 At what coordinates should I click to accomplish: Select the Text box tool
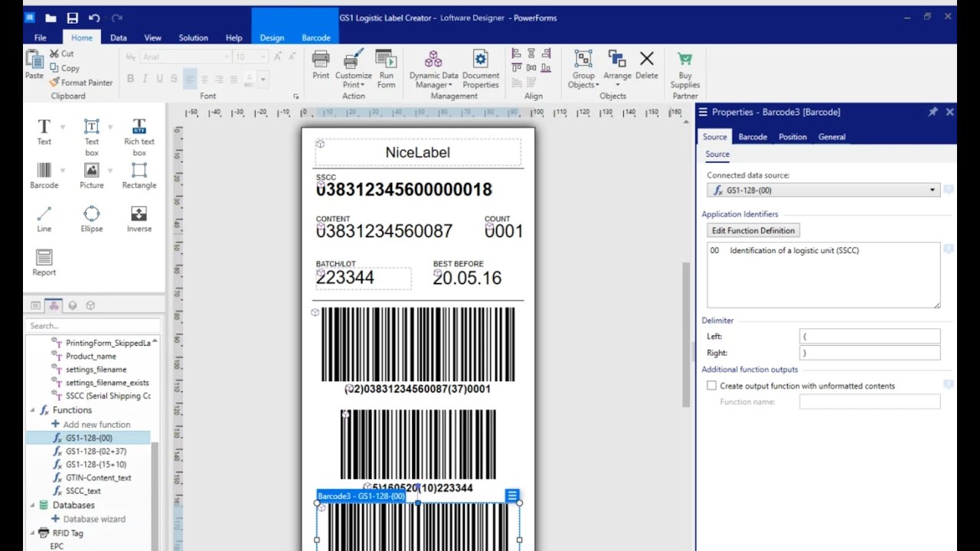[91, 138]
